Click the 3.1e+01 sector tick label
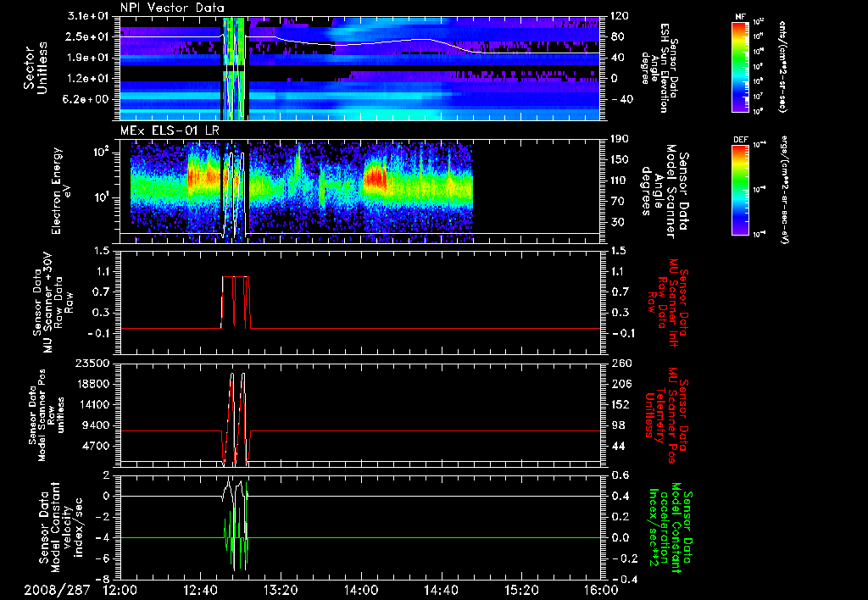Image resolution: width=868 pixels, height=600 pixels. [x=89, y=16]
